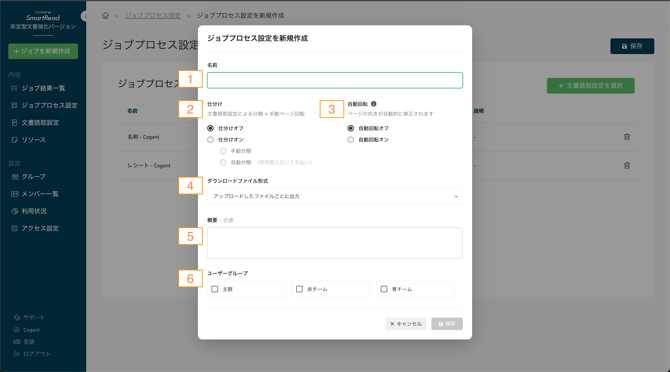Image resolution: width=670 pixels, height=372 pixels.
Task: Click the dialog's 保存 button
Action: pos(447,324)
